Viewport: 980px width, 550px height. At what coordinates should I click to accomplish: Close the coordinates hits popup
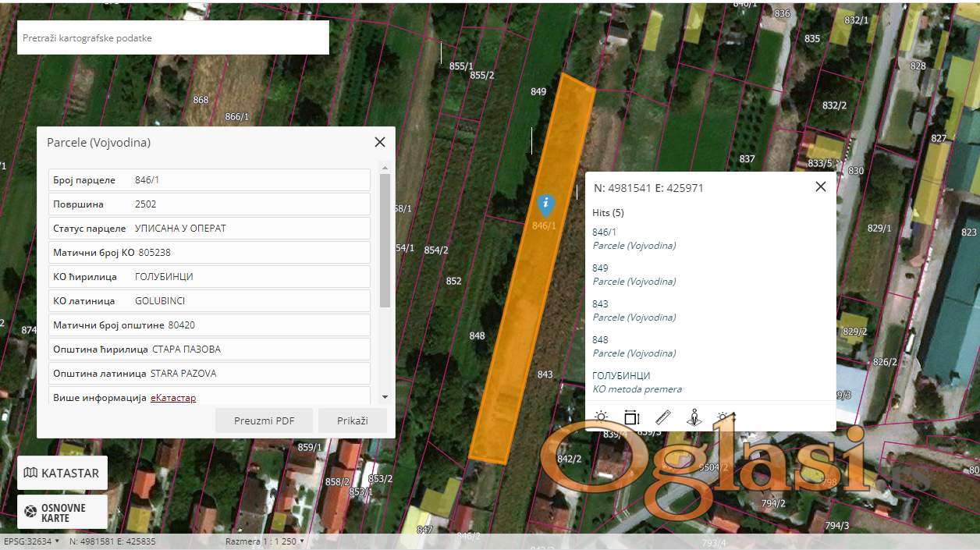coord(820,186)
